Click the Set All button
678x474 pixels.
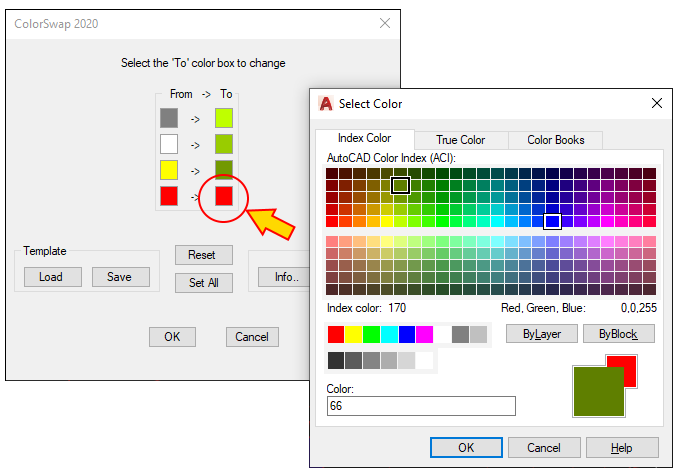[204, 283]
